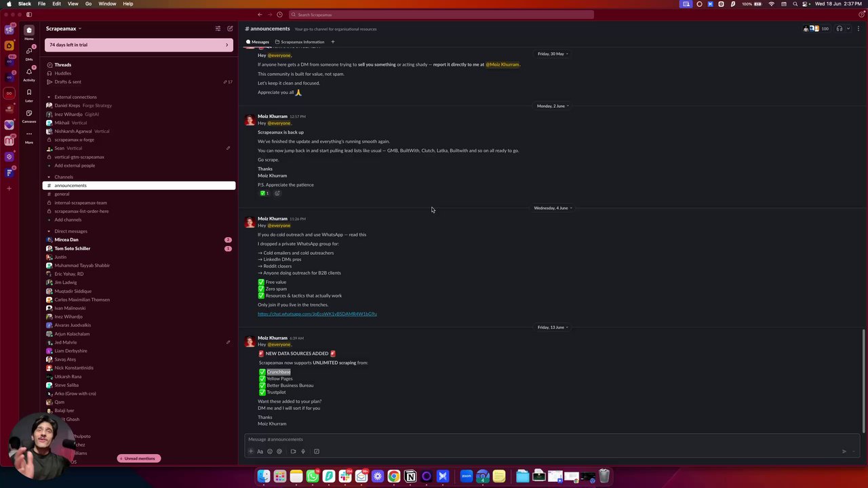The height and width of the screenshot is (488, 868).
Task: Open direct message with Mircea Dan
Action: [66, 240]
